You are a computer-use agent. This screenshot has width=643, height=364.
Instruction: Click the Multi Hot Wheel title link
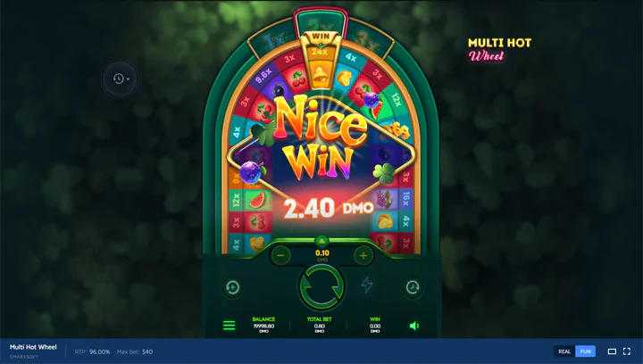[x=33, y=347]
